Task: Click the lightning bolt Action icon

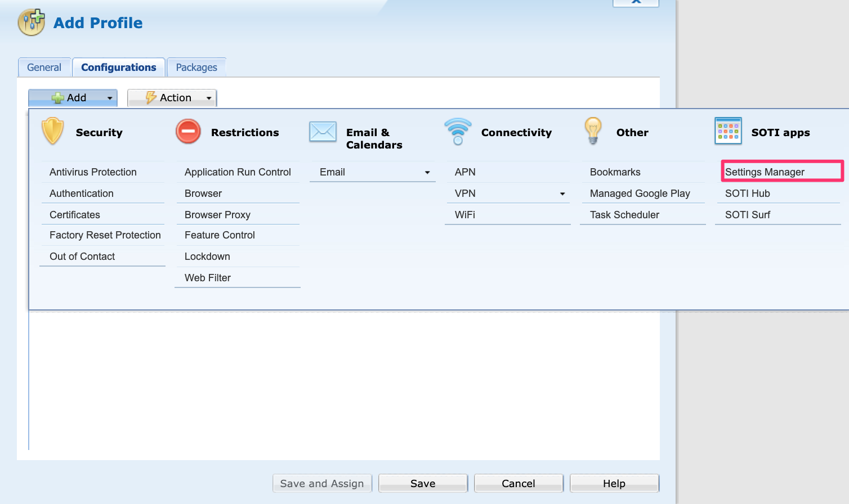Action: tap(151, 97)
